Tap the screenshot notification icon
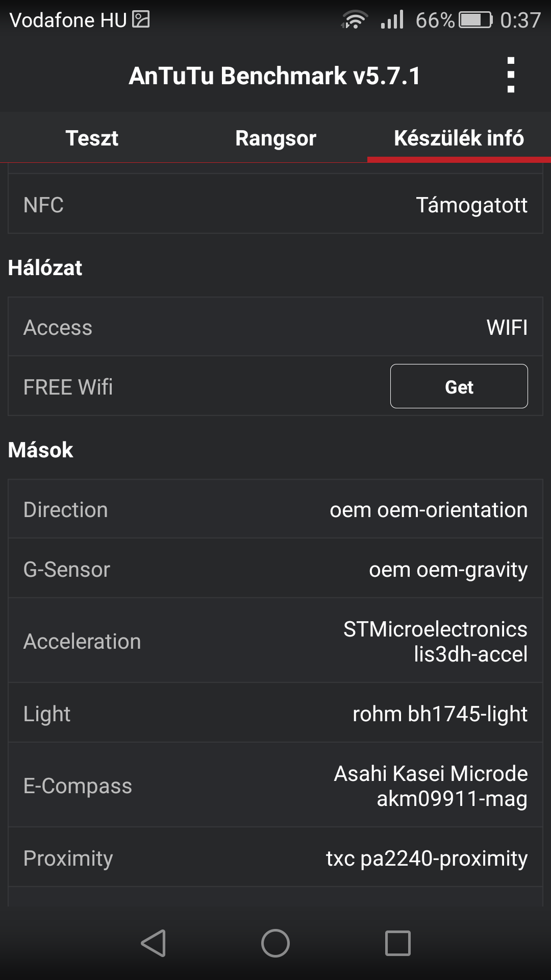551x980 pixels. point(141,20)
